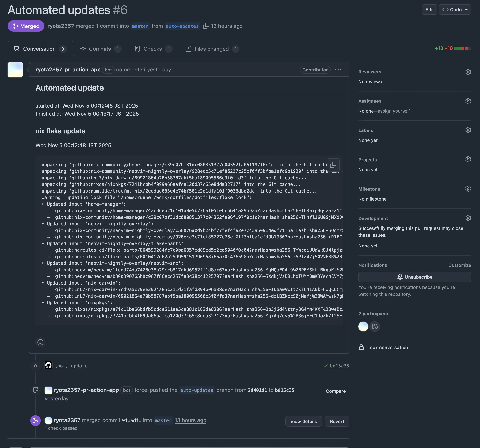Copy the nix flake update code block
This screenshot has height=448, width=480.
click(x=333, y=165)
